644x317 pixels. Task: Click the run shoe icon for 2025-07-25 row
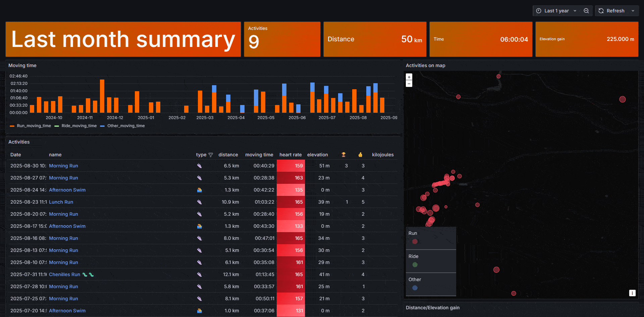pyautogui.click(x=199, y=299)
